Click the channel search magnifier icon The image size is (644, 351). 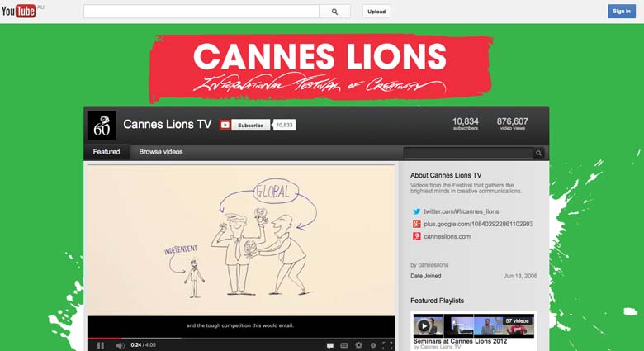point(538,154)
